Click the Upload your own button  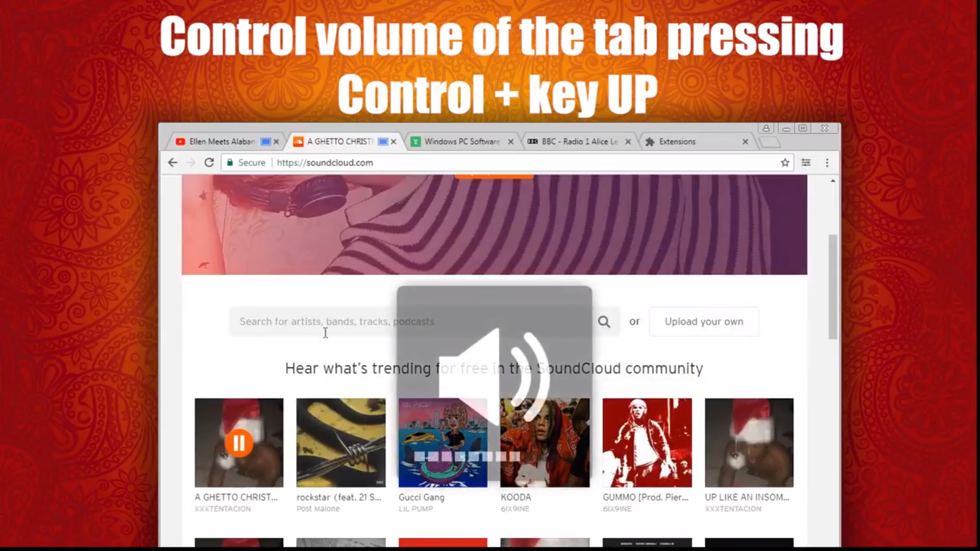click(703, 321)
